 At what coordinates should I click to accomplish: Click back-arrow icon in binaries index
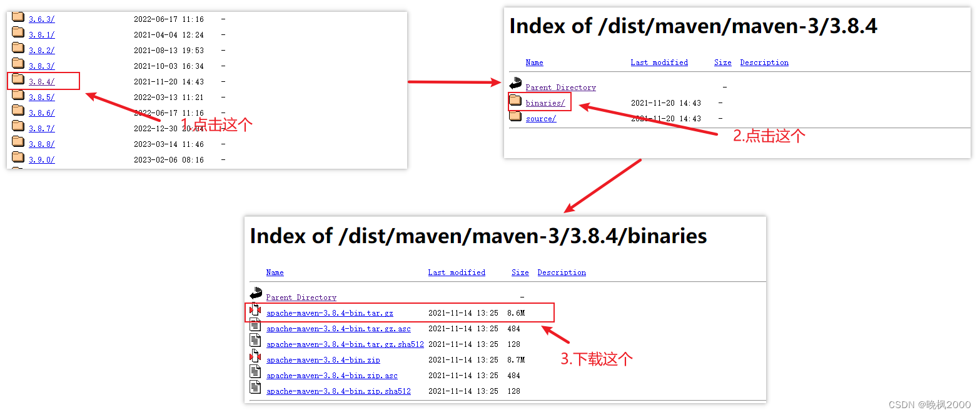256,294
